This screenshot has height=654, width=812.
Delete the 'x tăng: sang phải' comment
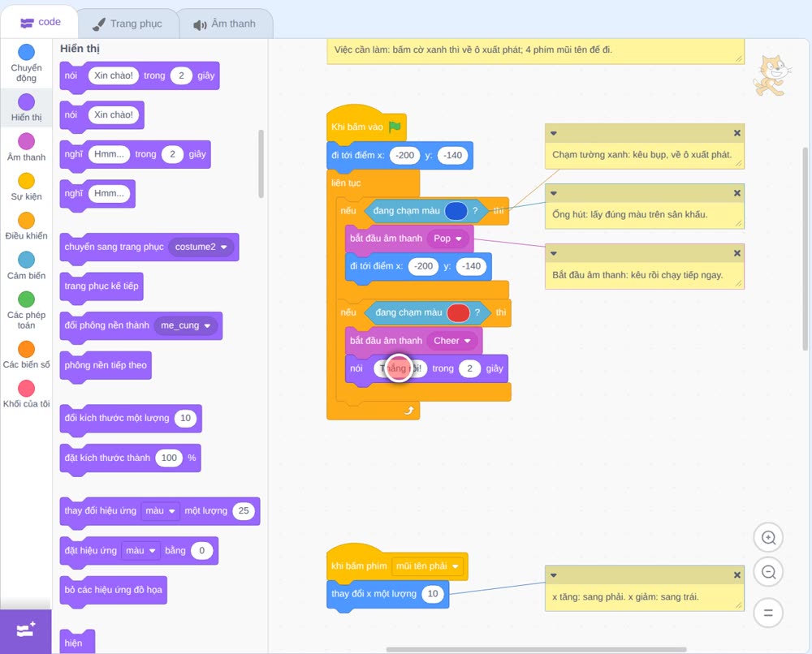[x=737, y=575]
